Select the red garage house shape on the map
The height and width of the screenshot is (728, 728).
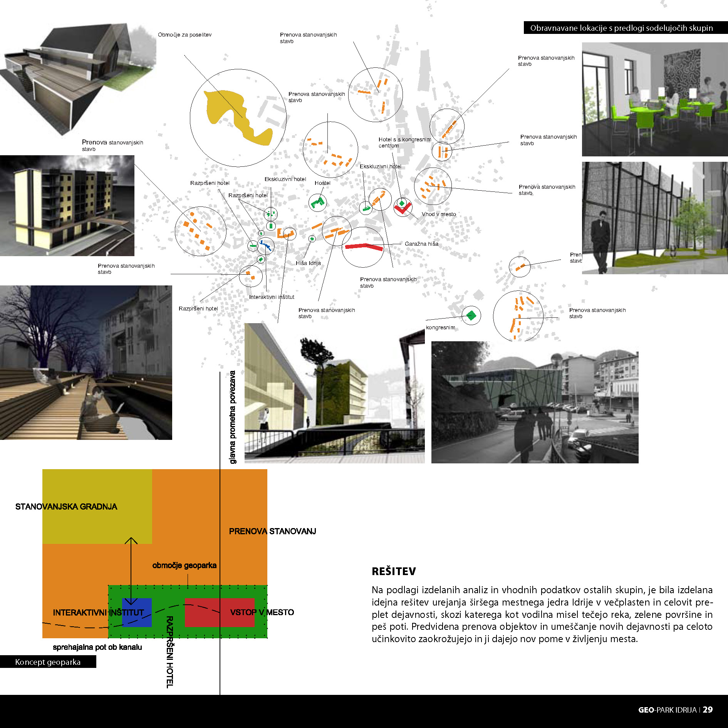[x=364, y=247]
